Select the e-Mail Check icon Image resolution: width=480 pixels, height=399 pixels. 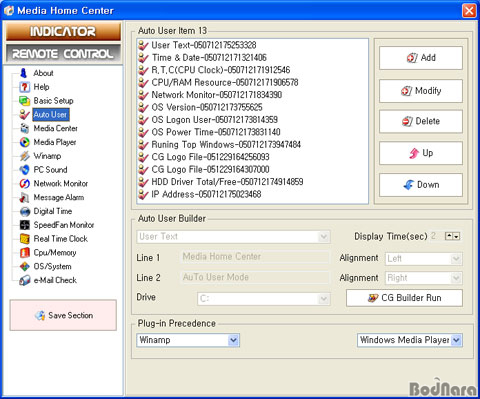(x=24, y=280)
